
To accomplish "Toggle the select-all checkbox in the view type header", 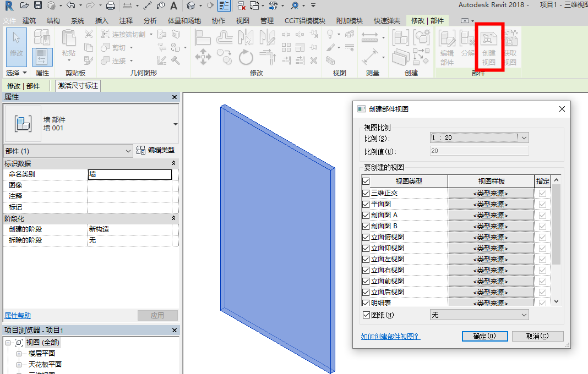I will (366, 182).
